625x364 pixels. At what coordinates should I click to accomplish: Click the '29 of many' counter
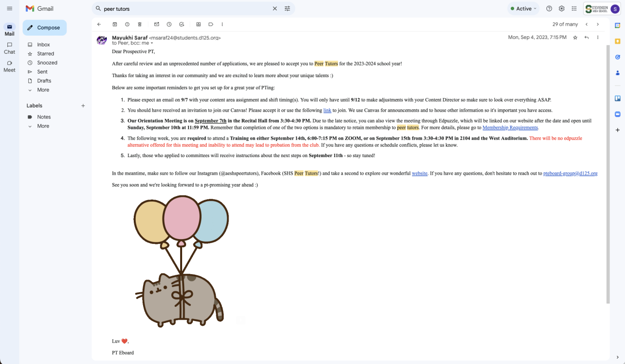coord(565,24)
